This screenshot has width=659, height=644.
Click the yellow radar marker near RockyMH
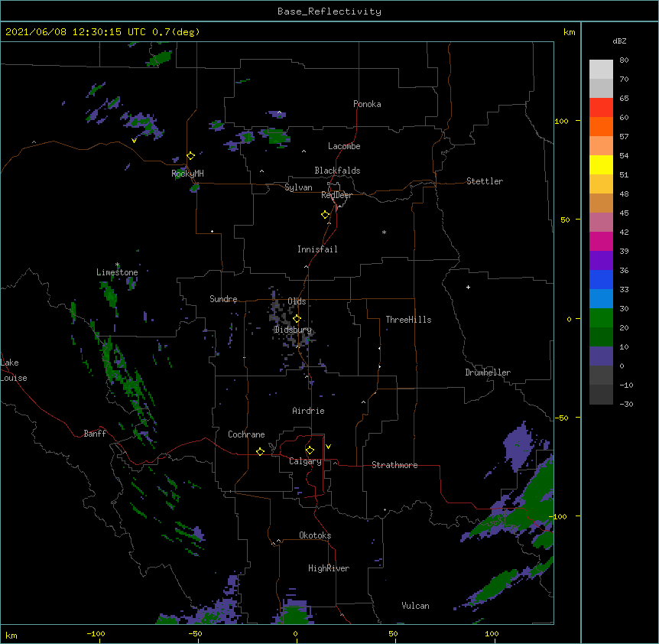(191, 156)
